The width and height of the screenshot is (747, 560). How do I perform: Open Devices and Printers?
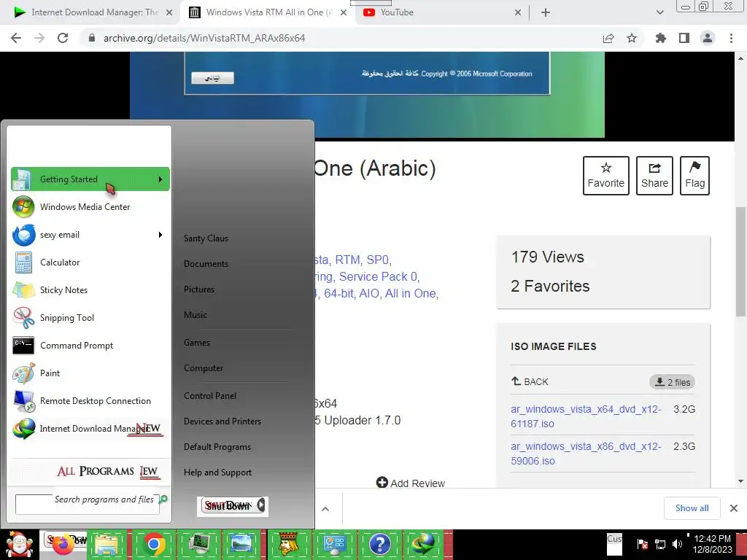coord(222,421)
